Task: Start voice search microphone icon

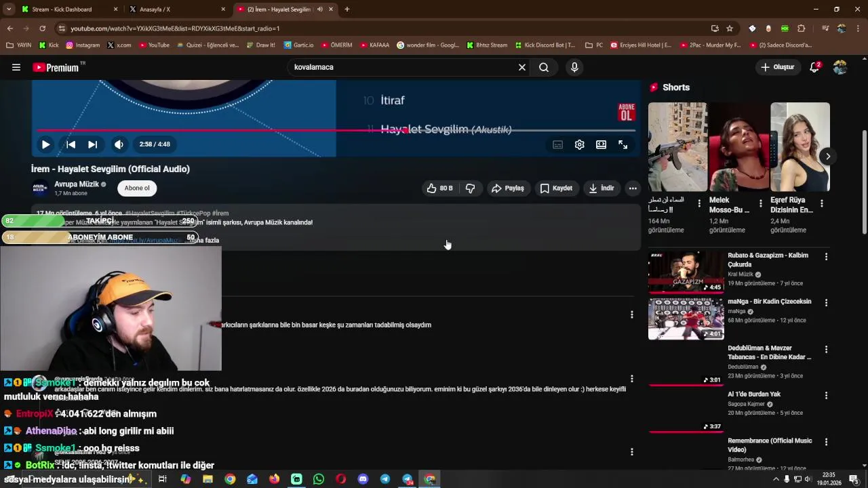Action: (574, 67)
